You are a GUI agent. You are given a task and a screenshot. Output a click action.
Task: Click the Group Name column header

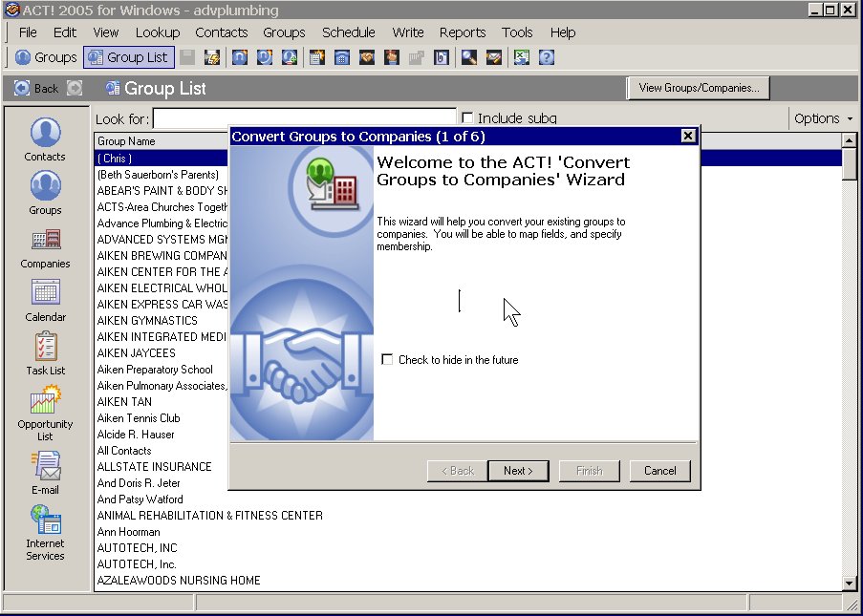point(162,140)
